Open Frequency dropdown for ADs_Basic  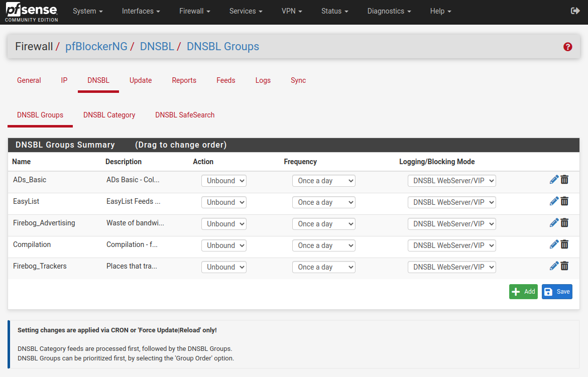click(x=323, y=181)
